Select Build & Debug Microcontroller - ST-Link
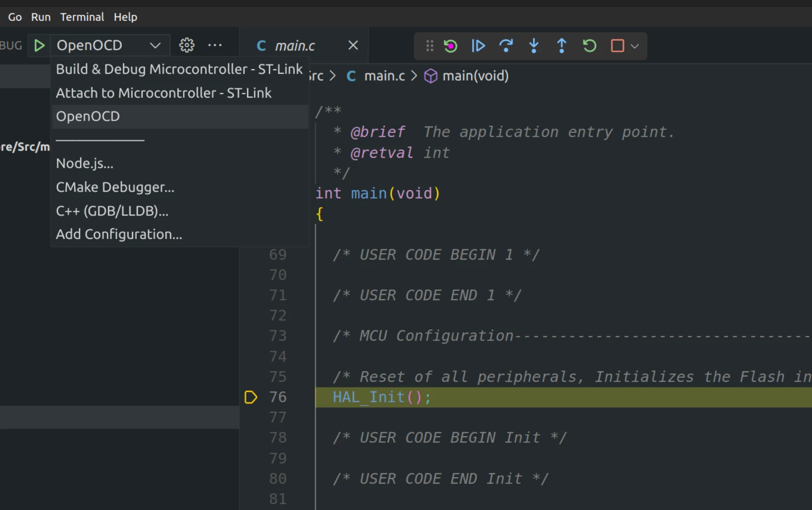The image size is (812, 510). click(x=179, y=69)
